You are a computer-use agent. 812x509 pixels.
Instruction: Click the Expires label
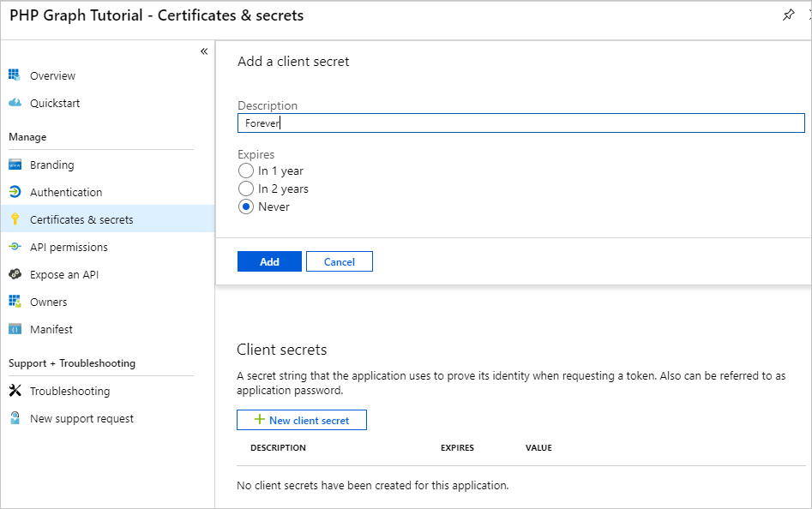[x=256, y=154]
